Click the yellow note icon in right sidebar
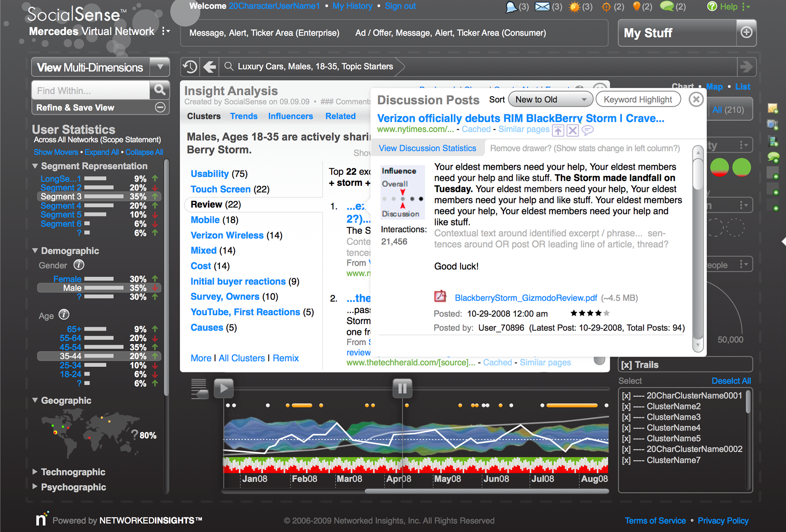Image resolution: width=786 pixels, height=532 pixels. click(x=773, y=108)
